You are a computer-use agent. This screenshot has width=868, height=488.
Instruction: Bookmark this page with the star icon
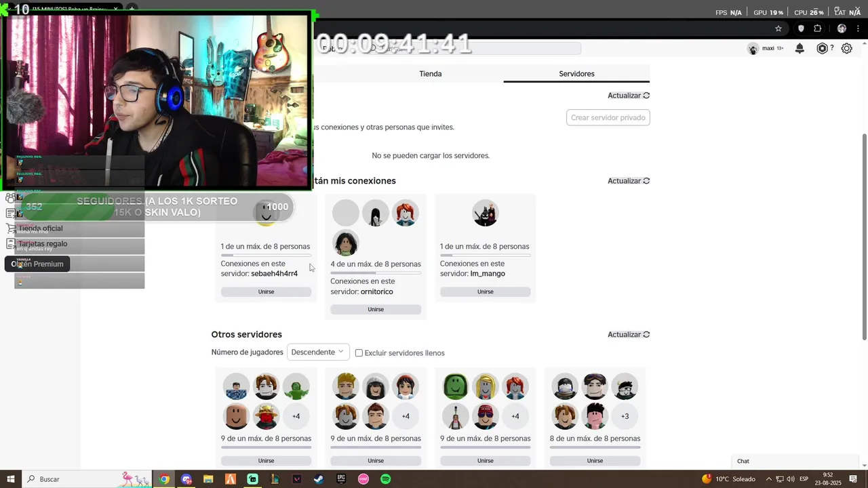click(x=778, y=28)
